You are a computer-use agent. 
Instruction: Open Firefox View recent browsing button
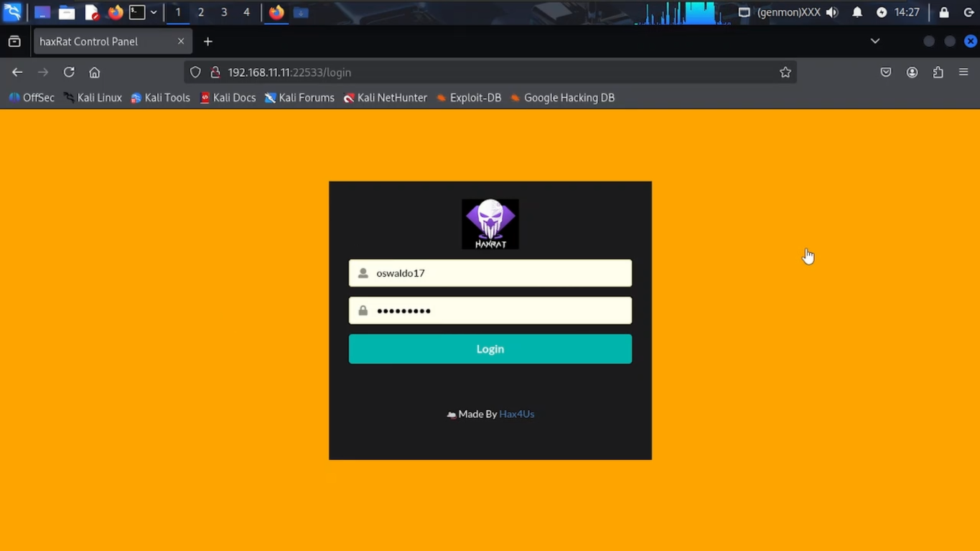tap(14, 42)
